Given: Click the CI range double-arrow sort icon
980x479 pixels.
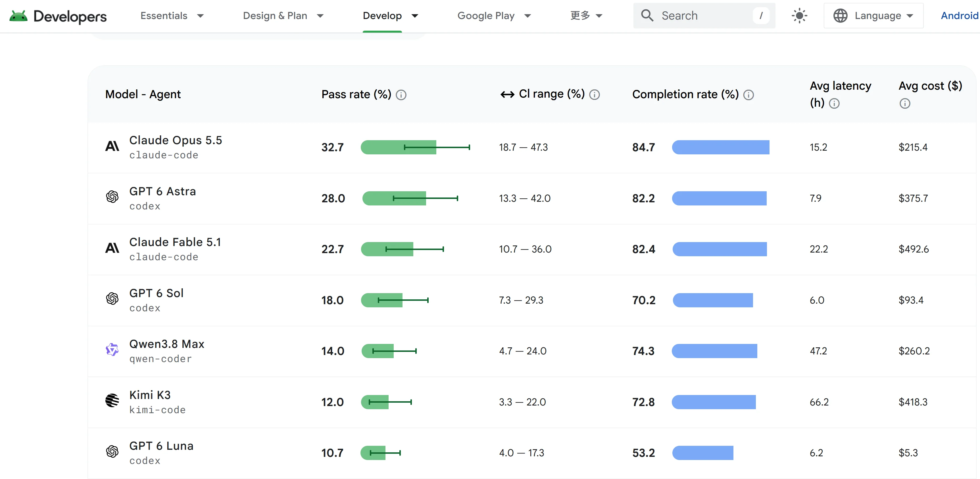Looking at the screenshot, I should [x=507, y=95].
